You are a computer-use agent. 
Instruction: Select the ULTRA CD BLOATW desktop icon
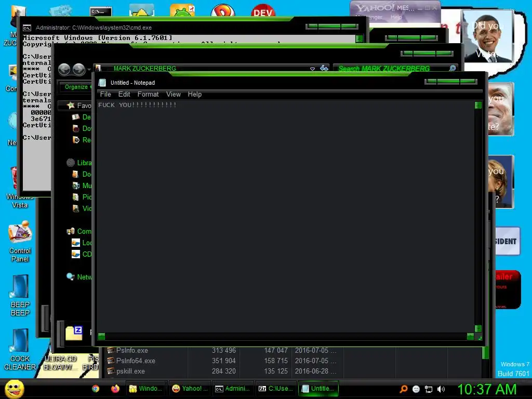(60, 363)
